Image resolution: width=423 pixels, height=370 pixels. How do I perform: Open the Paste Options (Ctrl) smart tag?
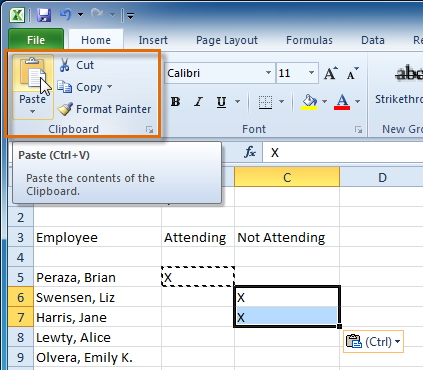click(x=373, y=342)
